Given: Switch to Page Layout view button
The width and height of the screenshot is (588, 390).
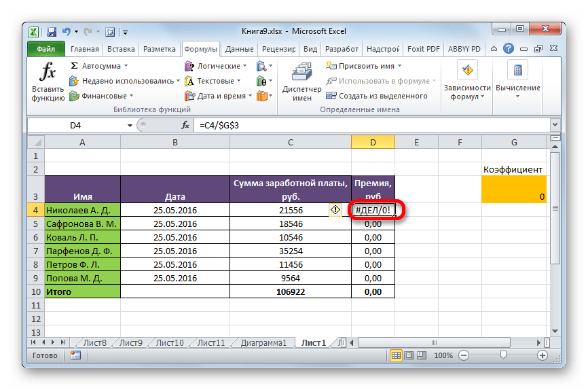Looking at the screenshot, I should pyautogui.click(x=409, y=355).
